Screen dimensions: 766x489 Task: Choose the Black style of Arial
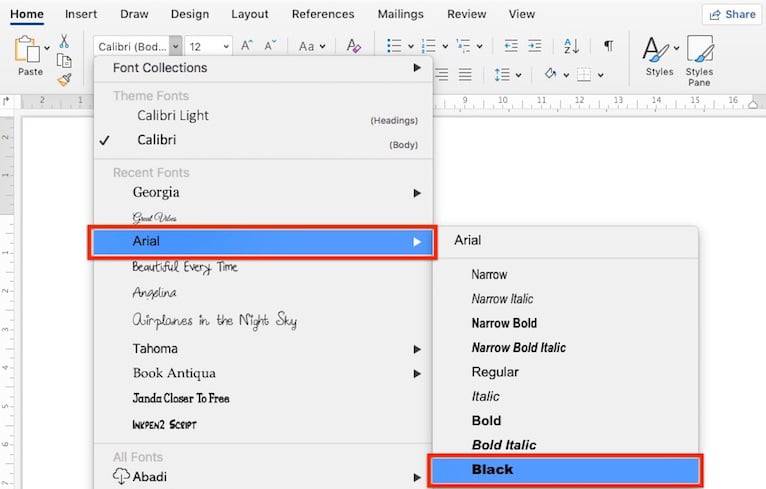click(566, 470)
